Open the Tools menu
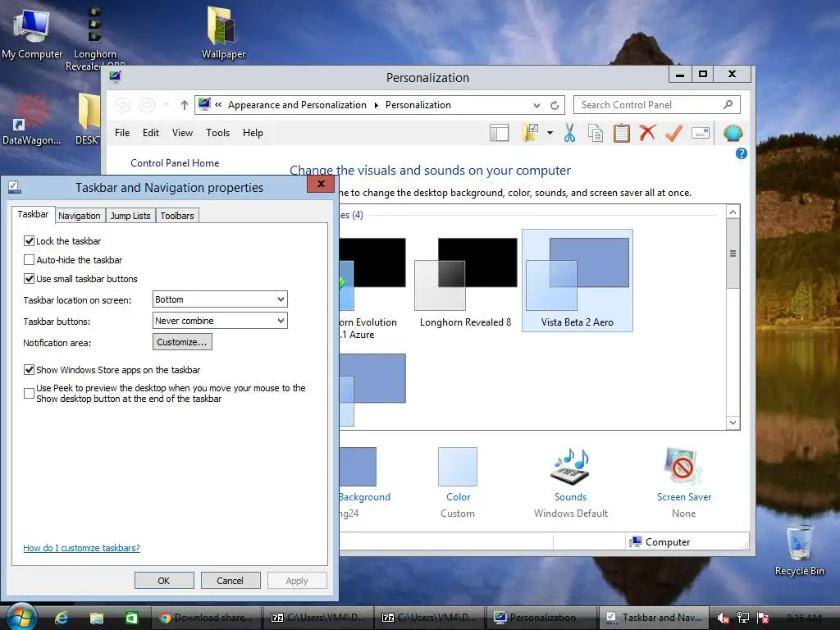Screen dimensions: 840x630 (217, 133)
